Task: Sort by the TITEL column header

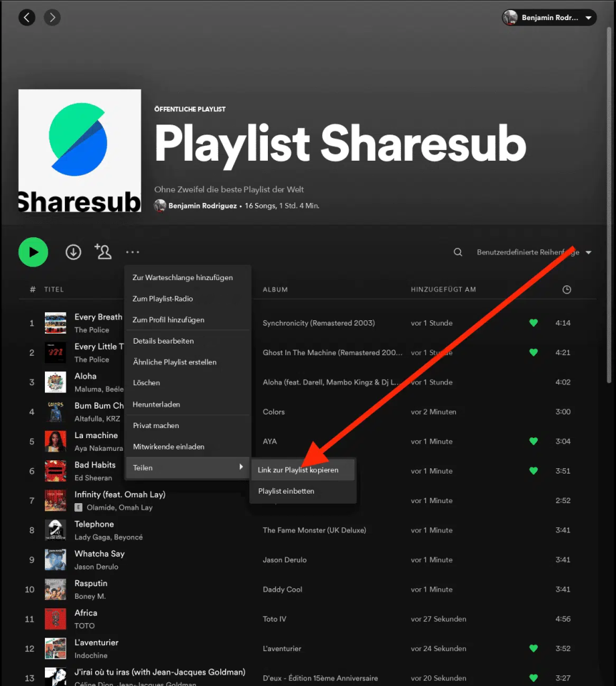Action: [54, 289]
